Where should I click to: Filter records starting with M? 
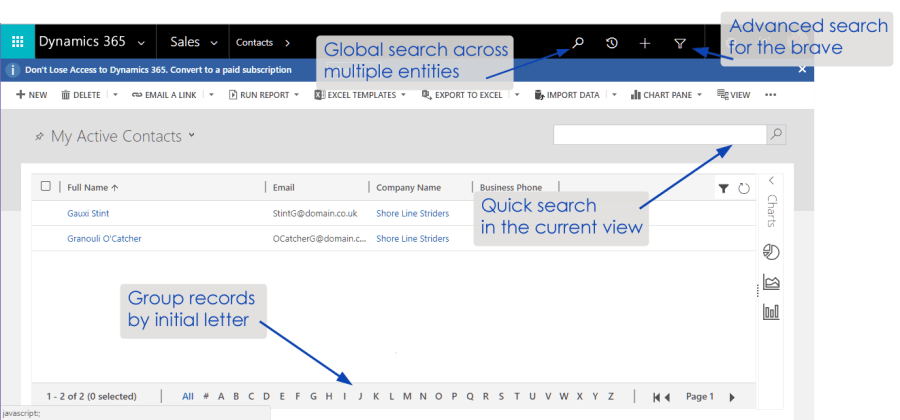coord(407,396)
